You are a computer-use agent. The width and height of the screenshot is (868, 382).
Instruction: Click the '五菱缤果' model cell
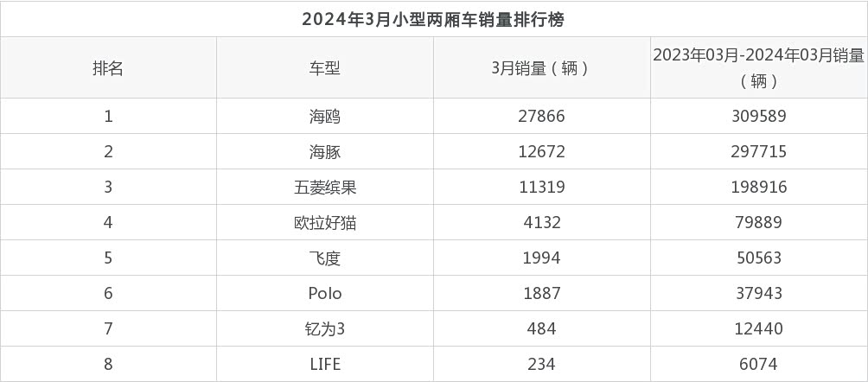pyautogui.click(x=325, y=188)
